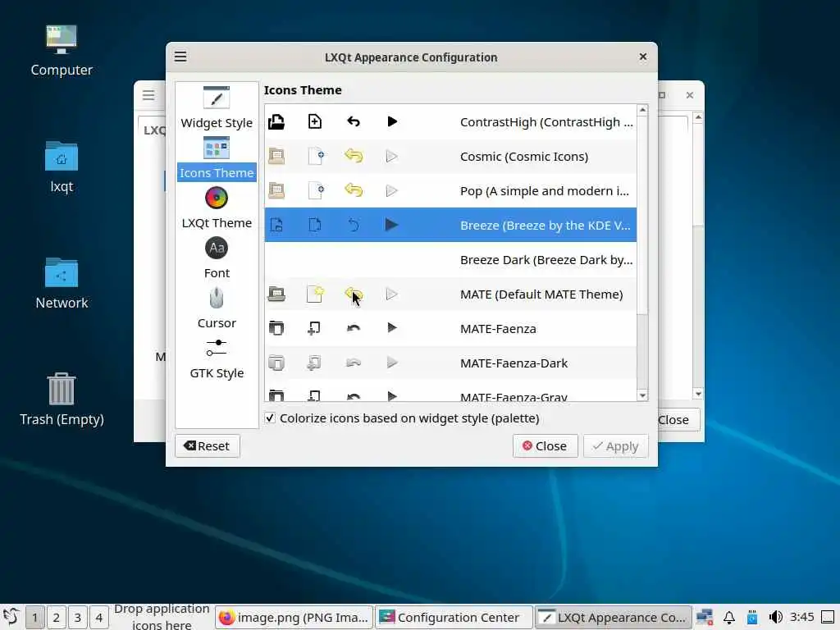Click the 3:45 clock in panel
The image size is (840, 630).
(x=802, y=617)
